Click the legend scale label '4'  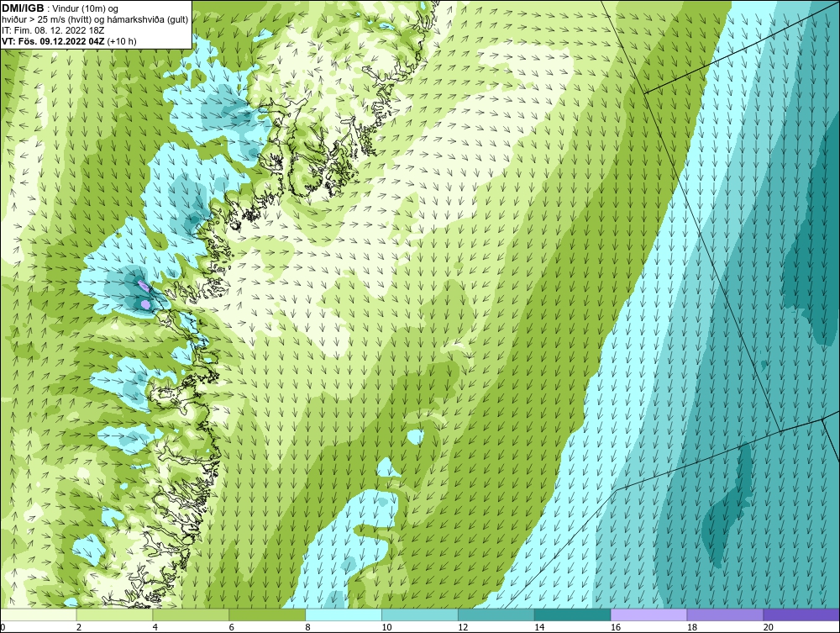[155, 627]
